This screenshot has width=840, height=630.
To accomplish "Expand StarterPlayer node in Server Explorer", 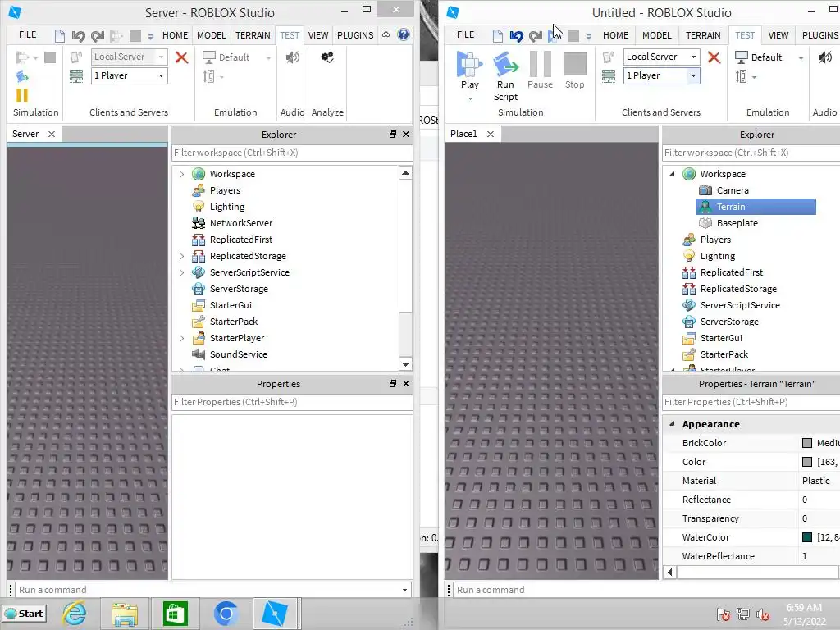I will [181, 338].
